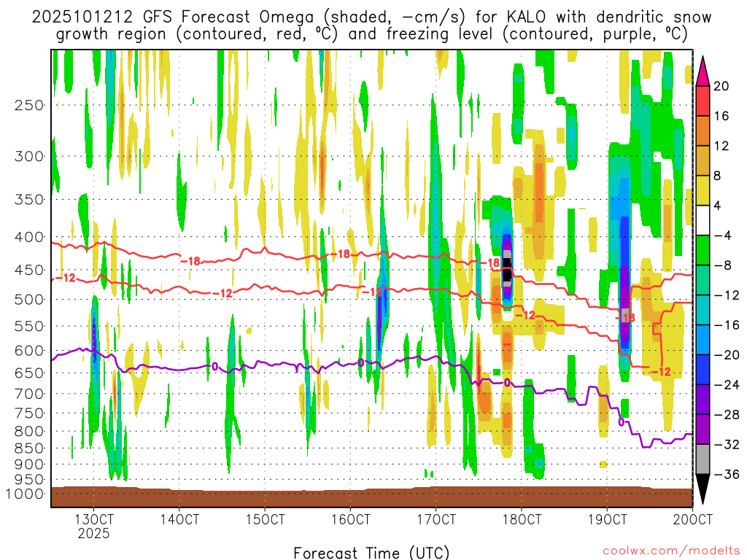Click the 350 pressure level label
The height and width of the screenshot is (560, 747).
tap(29, 199)
